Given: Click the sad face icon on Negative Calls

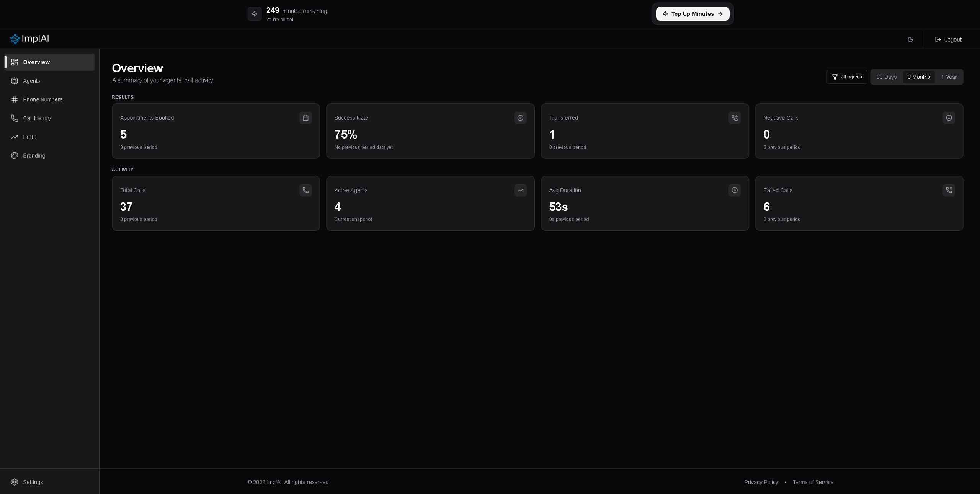Looking at the screenshot, I should pyautogui.click(x=949, y=118).
